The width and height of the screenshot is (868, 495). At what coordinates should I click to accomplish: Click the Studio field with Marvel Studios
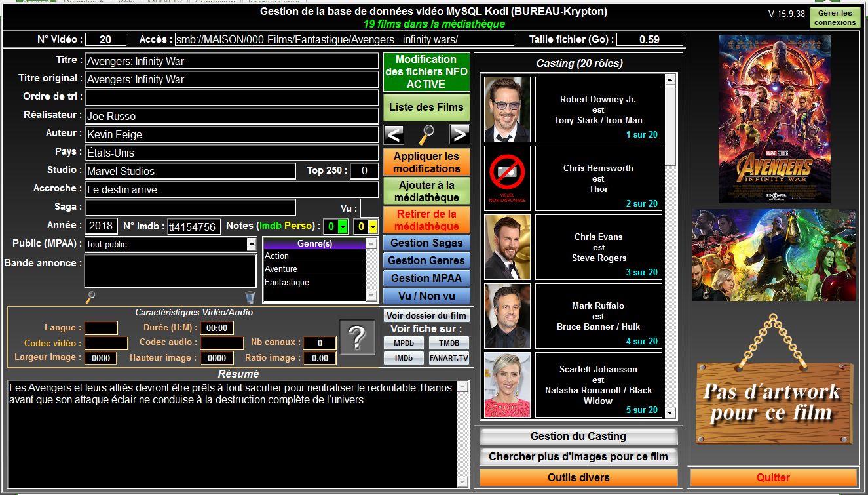pyautogui.click(x=191, y=171)
